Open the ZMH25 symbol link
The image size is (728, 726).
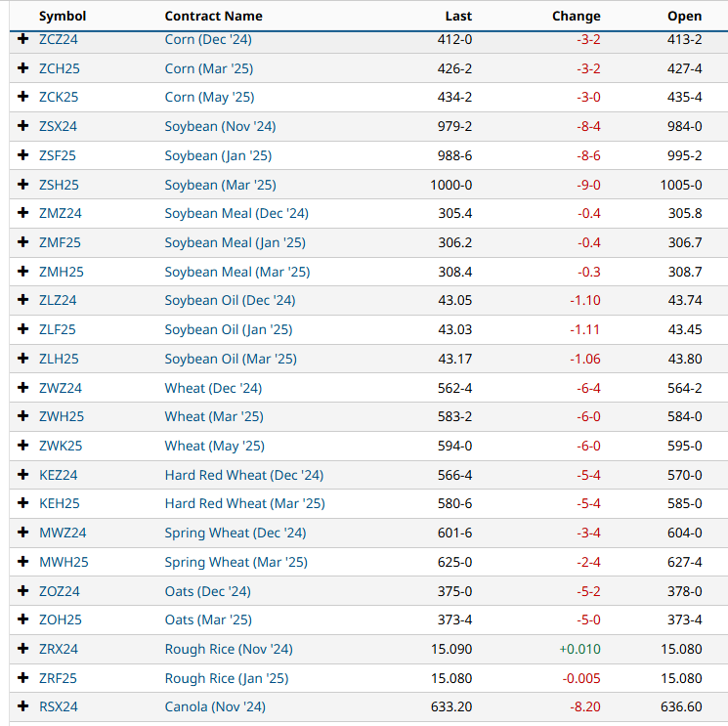click(x=62, y=272)
